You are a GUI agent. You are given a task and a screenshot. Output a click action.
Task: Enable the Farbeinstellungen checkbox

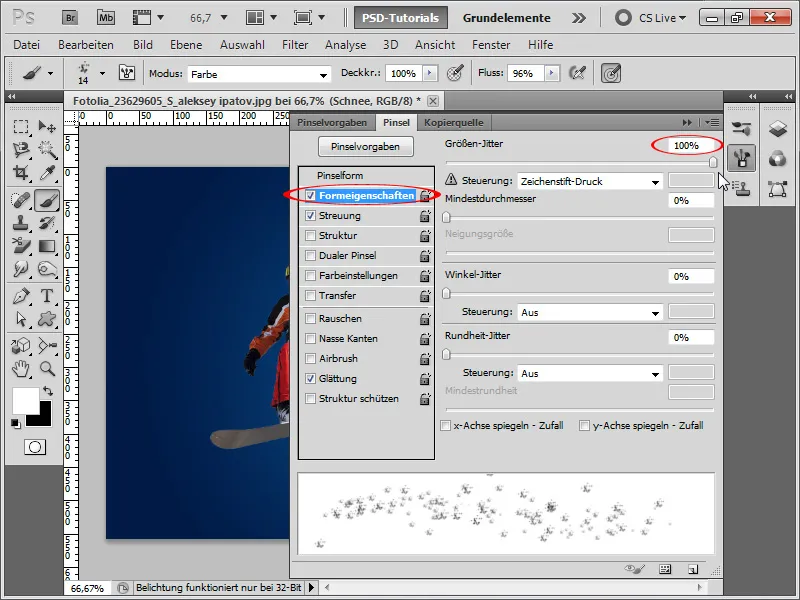pyautogui.click(x=310, y=276)
